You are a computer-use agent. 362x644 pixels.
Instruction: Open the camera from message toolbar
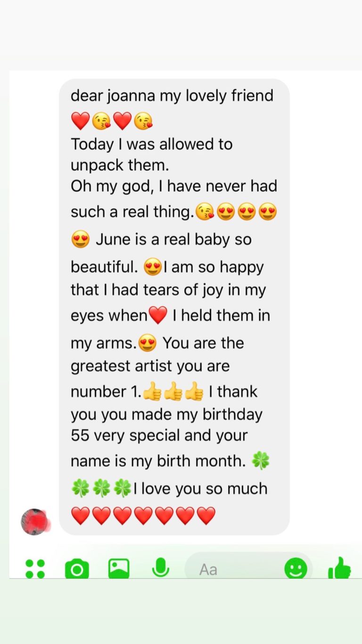77,569
